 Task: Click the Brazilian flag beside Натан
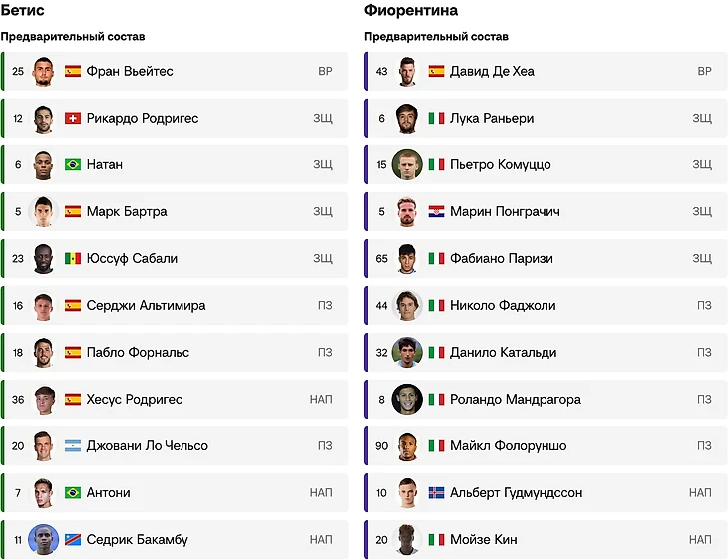coord(73,164)
